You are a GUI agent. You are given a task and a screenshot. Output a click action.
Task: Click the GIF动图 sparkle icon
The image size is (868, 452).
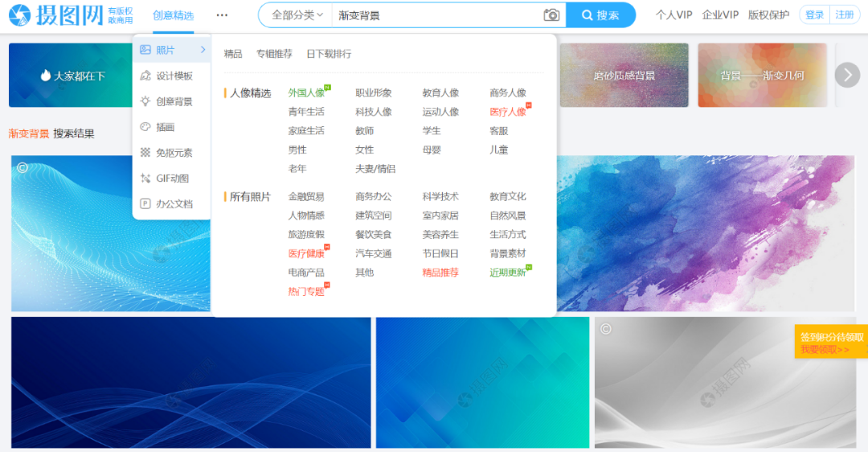(145, 179)
